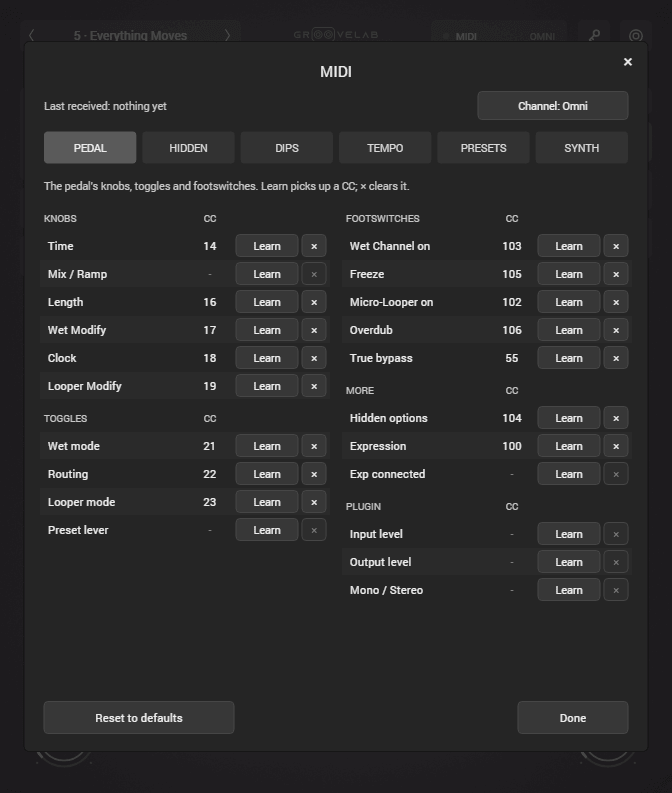This screenshot has width=672, height=793.
Task: Click Reset to defaults
Action: [x=139, y=718]
